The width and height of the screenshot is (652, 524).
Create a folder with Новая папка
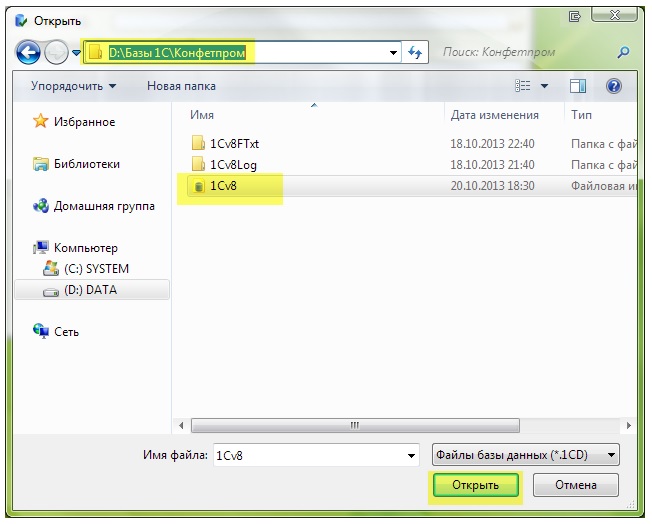(x=181, y=86)
